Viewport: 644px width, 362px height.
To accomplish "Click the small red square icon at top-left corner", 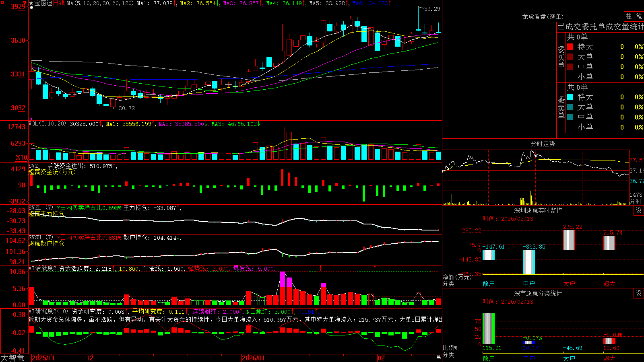I will pos(2,2).
